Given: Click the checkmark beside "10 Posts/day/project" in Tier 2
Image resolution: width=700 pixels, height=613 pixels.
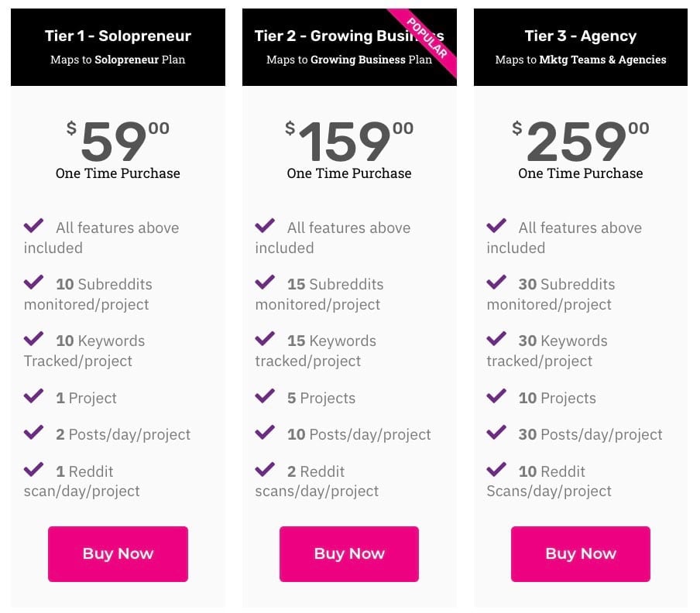Looking at the screenshot, I should (265, 431).
